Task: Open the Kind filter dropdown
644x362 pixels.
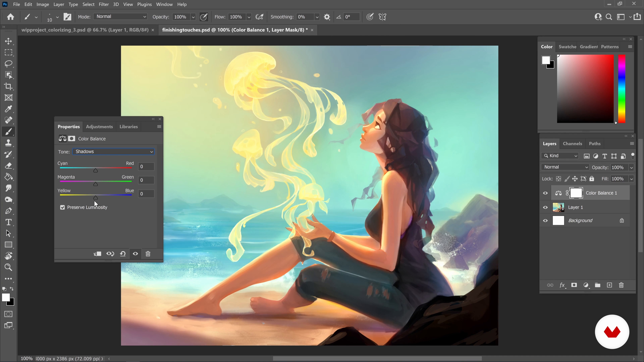Action: [560, 156]
